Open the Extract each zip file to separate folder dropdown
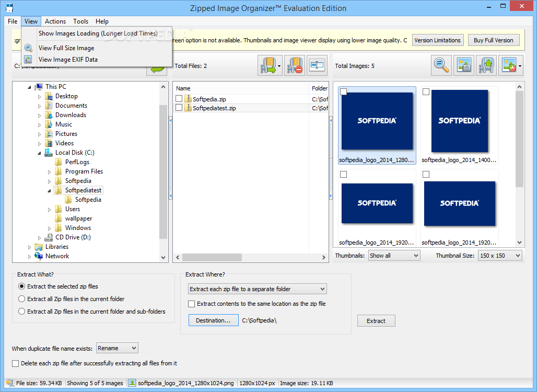The height and width of the screenshot is (392, 537). point(257,289)
